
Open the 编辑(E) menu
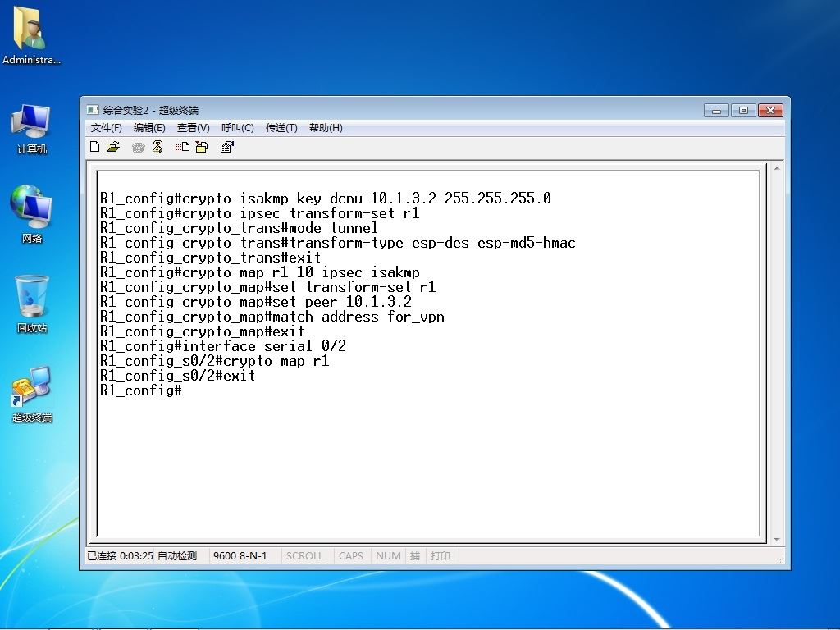coord(149,127)
